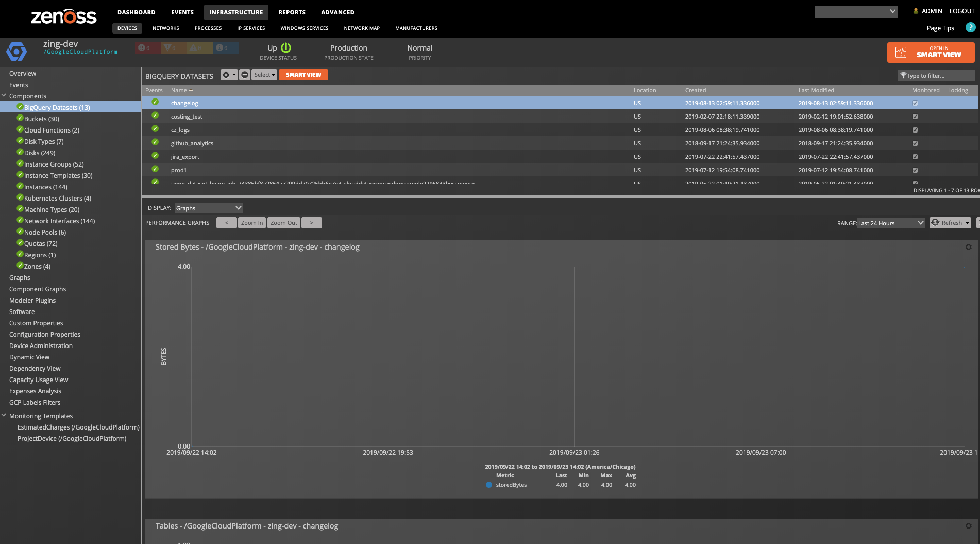The width and height of the screenshot is (980, 544).
Task: Toggle Monitored checkbox for costing_test
Action: pos(915,117)
